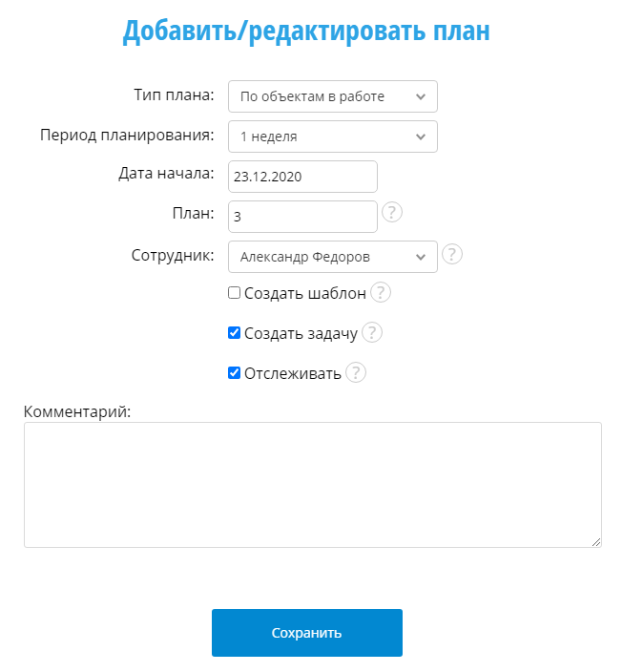Disable the Отслеживать checkbox
The height and width of the screenshot is (672, 623).
pyautogui.click(x=234, y=373)
